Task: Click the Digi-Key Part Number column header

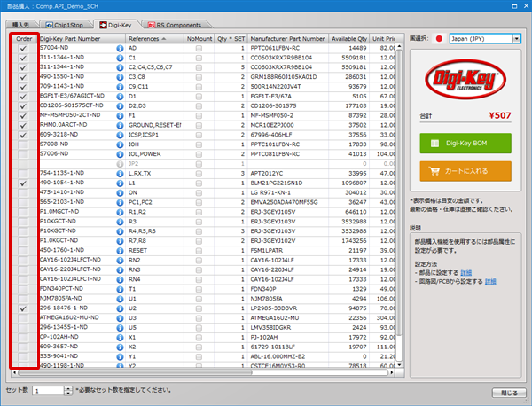Action: [x=82, y=39]
